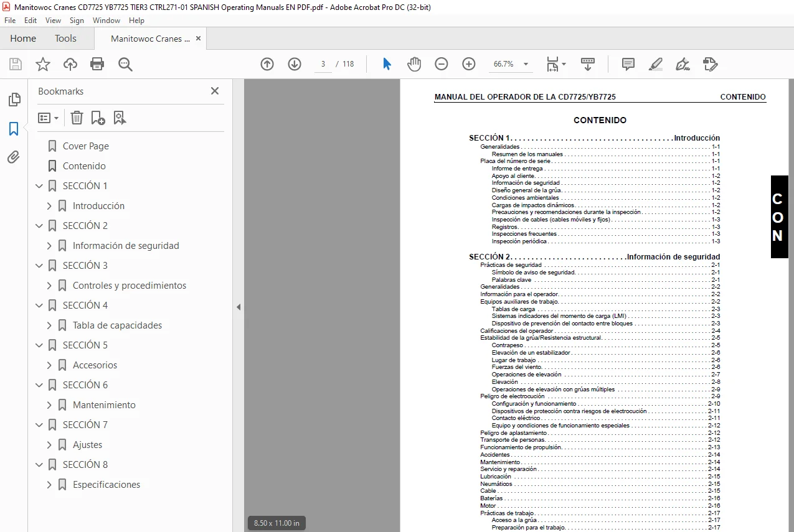The width and height of the screenshot is (794, 532).
Task: Click the Lubricación contents entry
Action: click(496, 477)
